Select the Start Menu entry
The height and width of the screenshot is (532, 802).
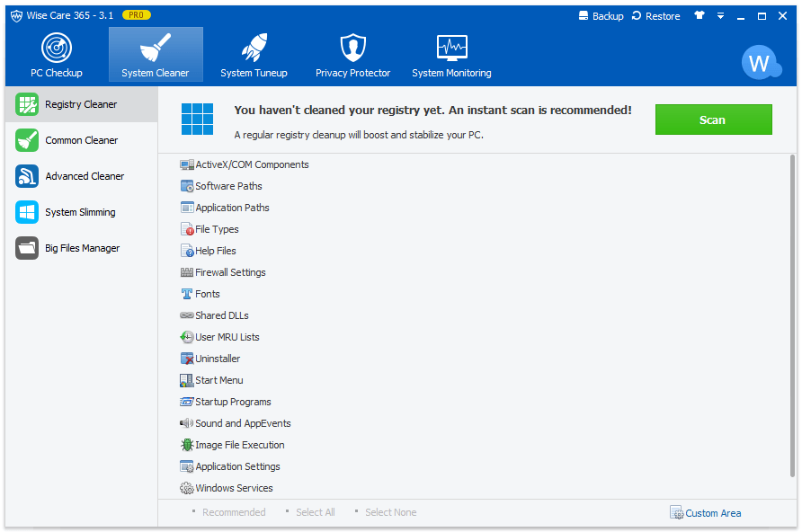pos(211,380)
